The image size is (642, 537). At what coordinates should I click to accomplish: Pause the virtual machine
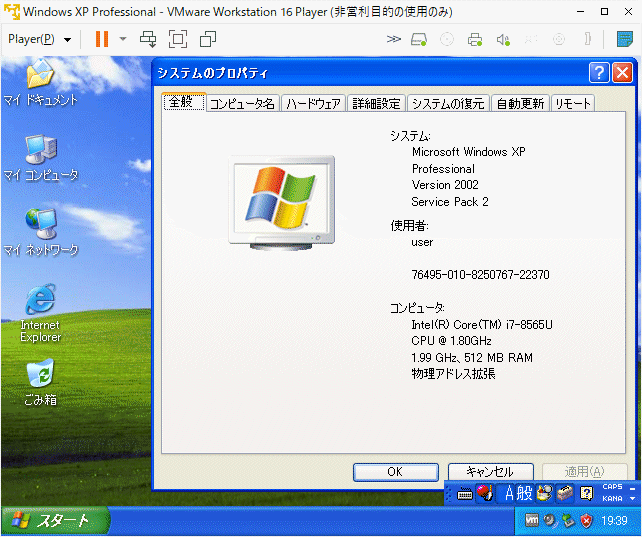102,39
